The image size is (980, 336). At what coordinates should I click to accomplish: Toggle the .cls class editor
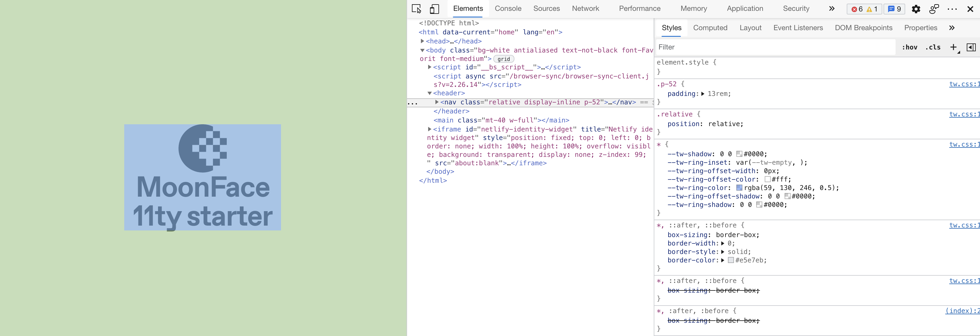click(x=933, y=47)
